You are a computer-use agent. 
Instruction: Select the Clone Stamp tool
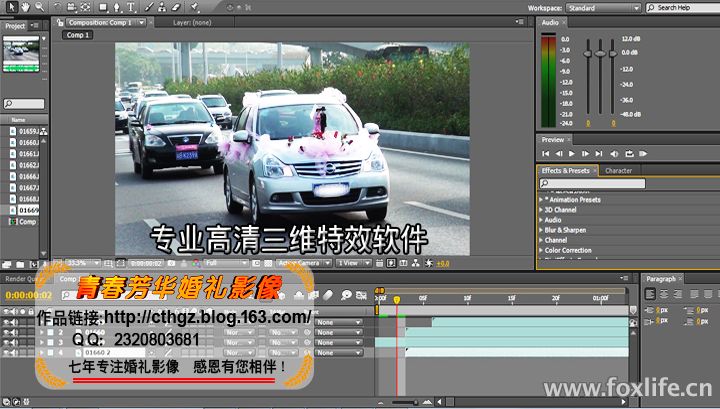pos(162,7)
